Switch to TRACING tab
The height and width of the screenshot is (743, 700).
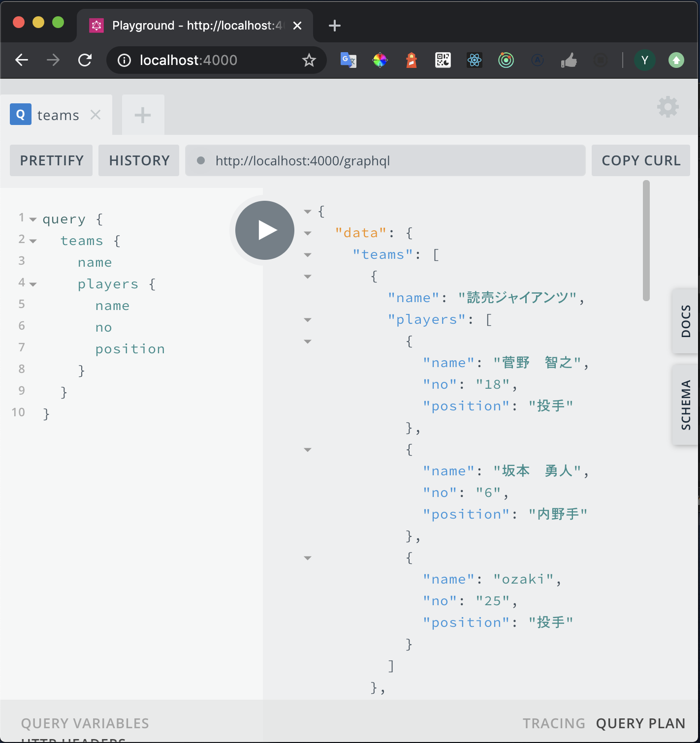(554, 723)
